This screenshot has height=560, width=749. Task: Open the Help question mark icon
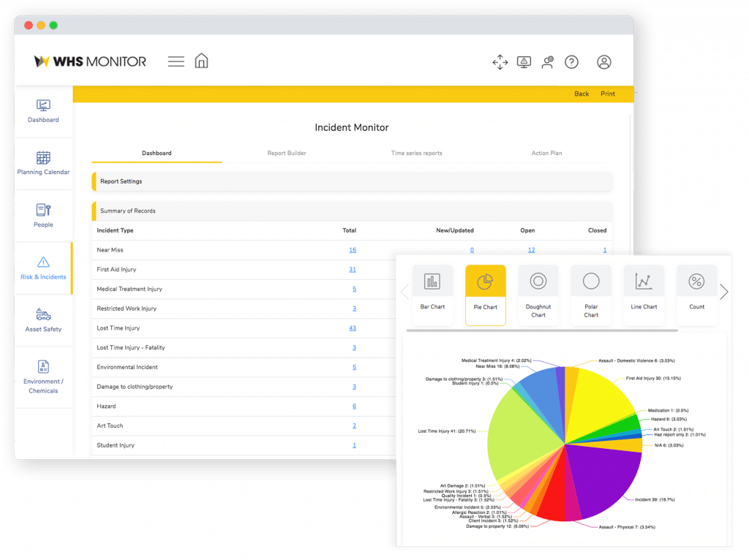click(x=571, y=62)
